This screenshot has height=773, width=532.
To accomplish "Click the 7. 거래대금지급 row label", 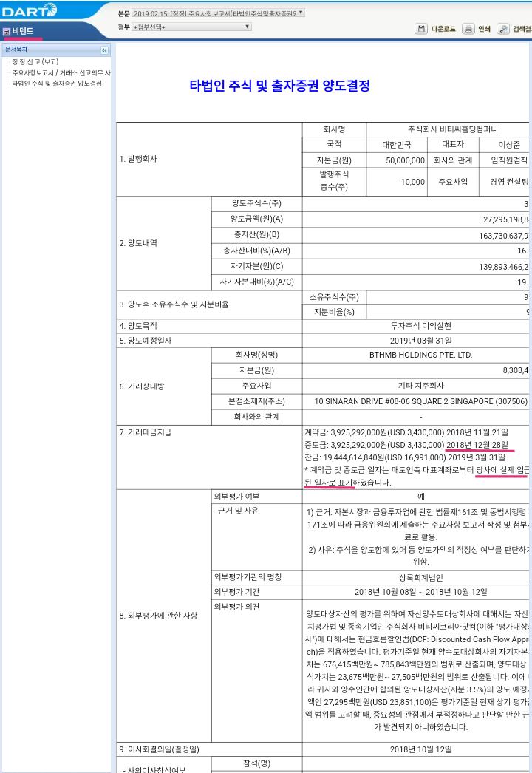I will pos(146,432).
